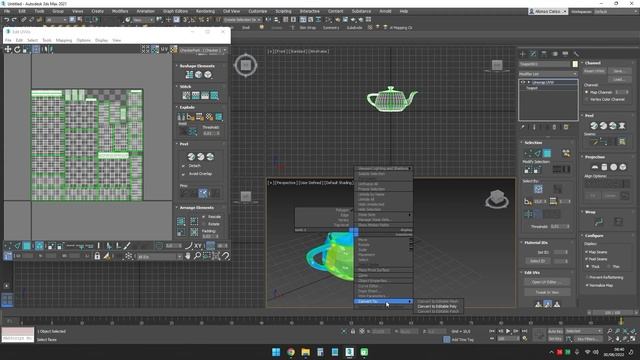
Task: Click the Zoom magnifier icon in Edit UVWs
Action: 197,256
